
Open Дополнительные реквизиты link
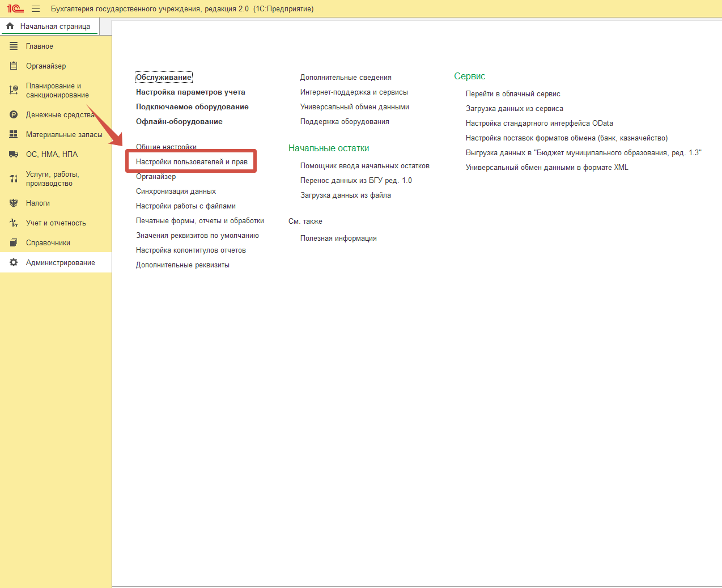(182, 265)
